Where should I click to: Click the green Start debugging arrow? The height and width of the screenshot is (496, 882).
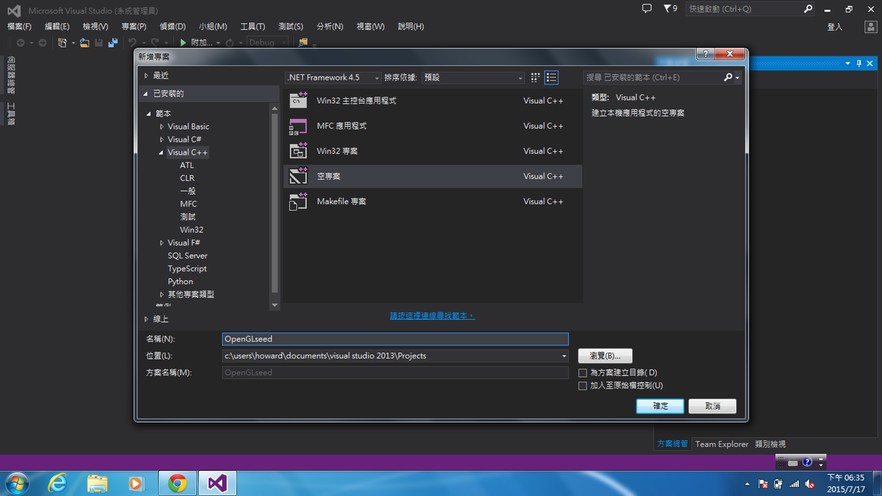(183, 43)
